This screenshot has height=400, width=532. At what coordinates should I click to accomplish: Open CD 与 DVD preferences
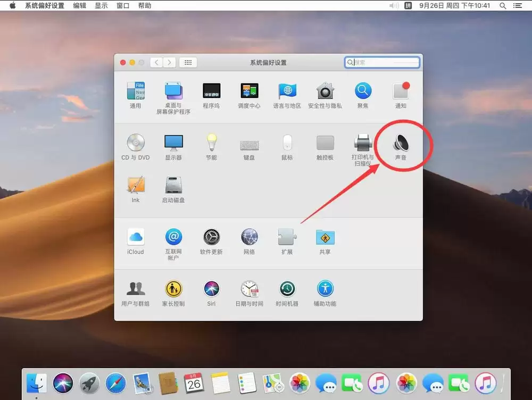pos(135,147)
